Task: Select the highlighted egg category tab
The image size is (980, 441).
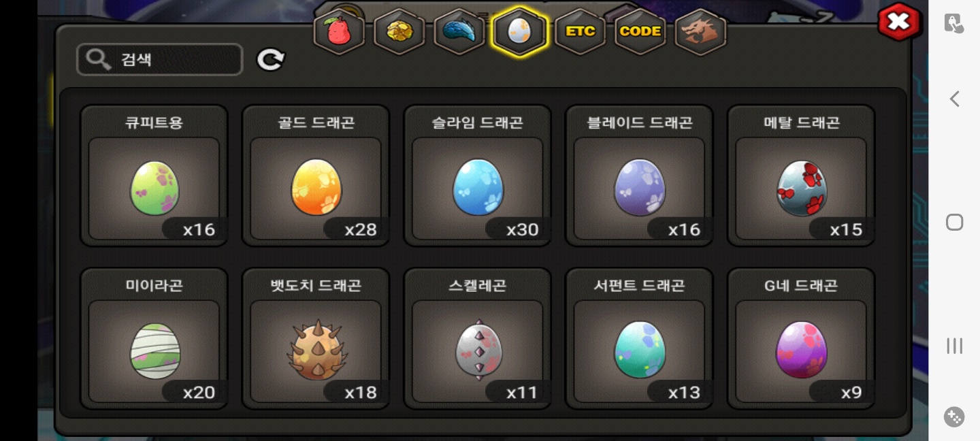Action: point(519,31)
